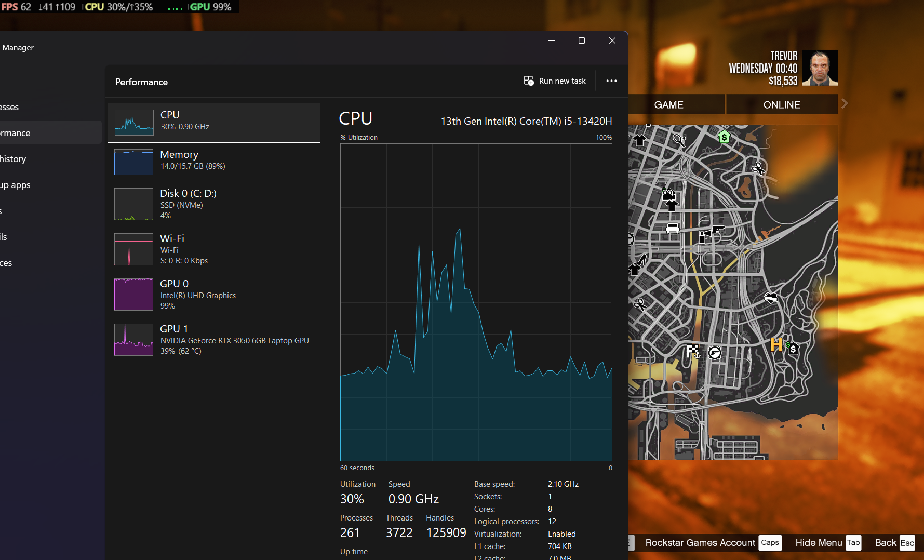
Task: Click the black dollar house icon beside the H
Action: point(793,349)
